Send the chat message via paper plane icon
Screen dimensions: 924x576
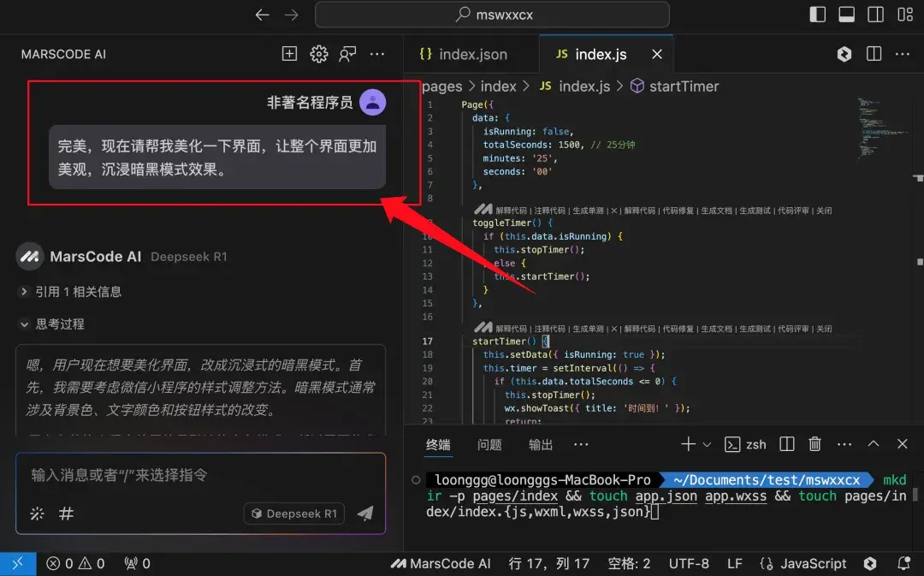click(x=366, y=514)
